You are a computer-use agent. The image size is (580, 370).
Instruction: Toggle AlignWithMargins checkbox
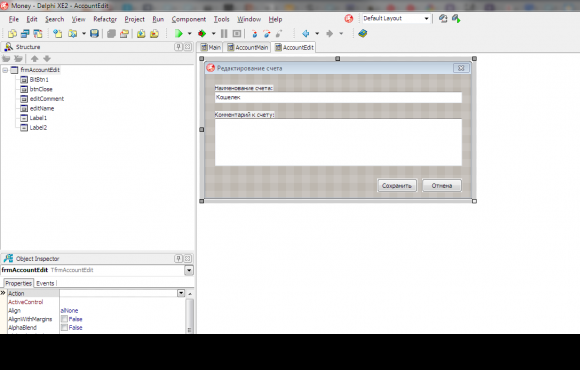tap(64, 319)
